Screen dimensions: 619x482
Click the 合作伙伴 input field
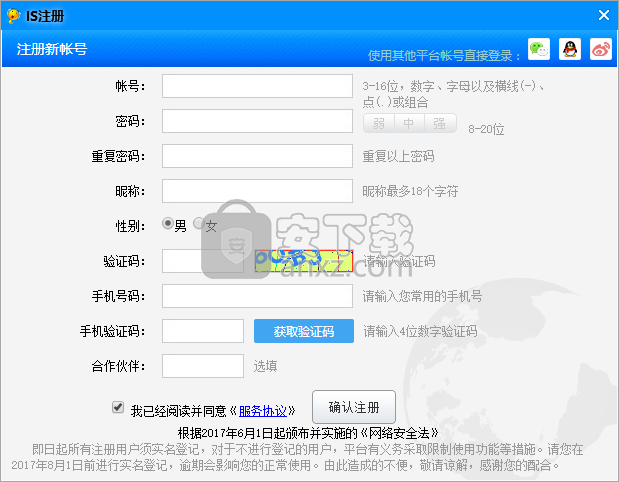202,366
